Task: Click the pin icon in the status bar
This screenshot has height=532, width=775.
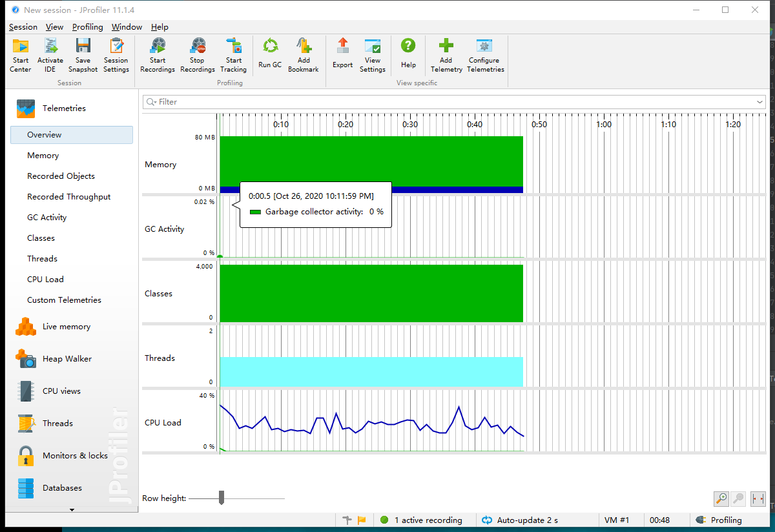Action: pos(348,520)
